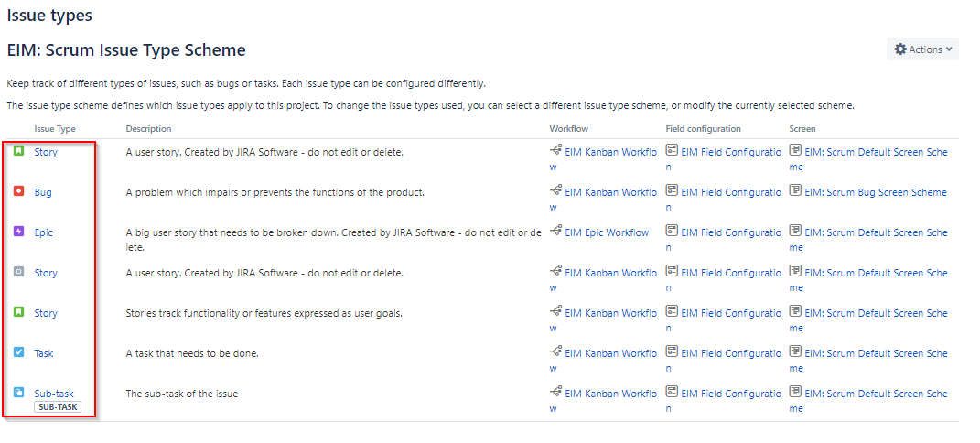Open the Sub-task issue type link

click(54, 394)
